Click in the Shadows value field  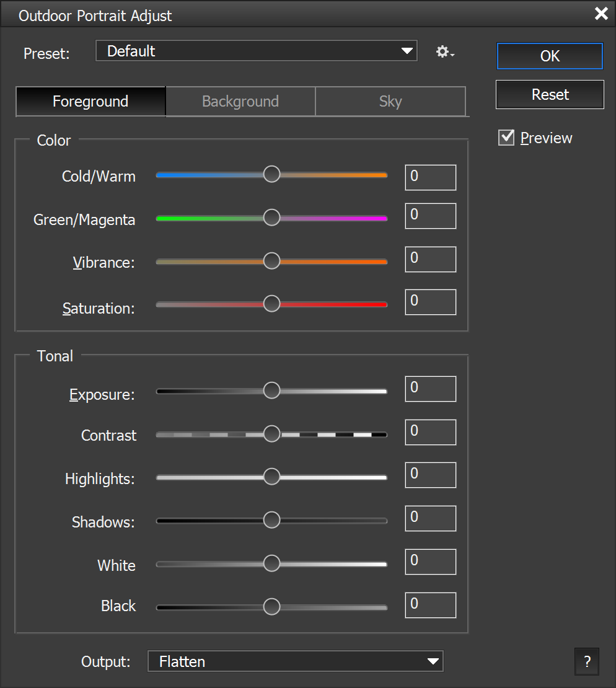pyautogui.click(x=431, y=518)
